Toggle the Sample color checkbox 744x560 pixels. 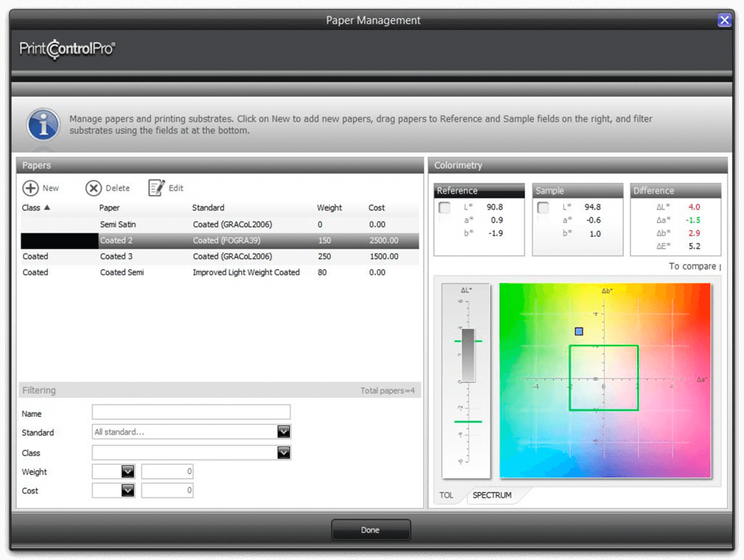543,208
